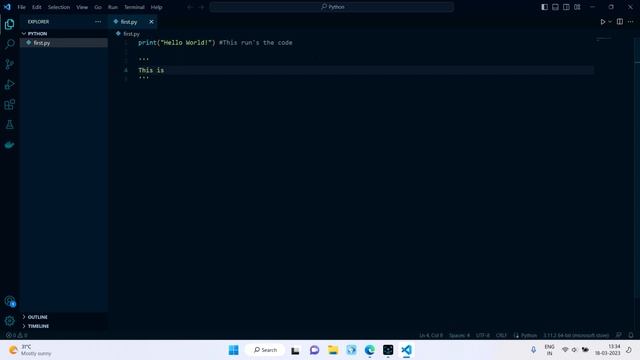
Task: Run the Python file with play button
Action: click(602, 22)
